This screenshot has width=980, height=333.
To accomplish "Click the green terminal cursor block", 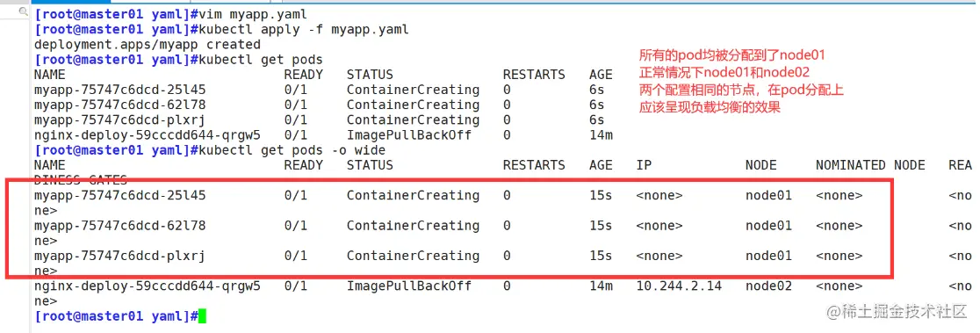I will (202, 316).
